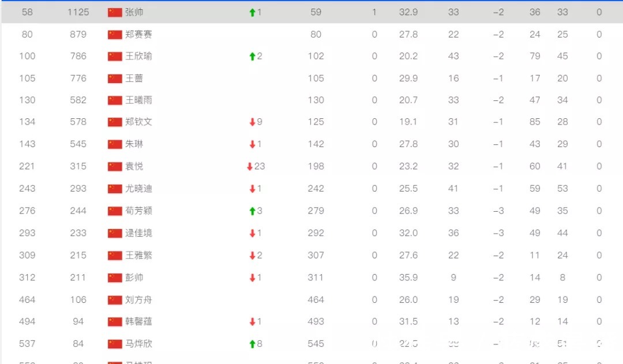The image size is (623, 364).
Task: Click red down arrow in 朱琳 row
Action: pyautogui.click(x=252, y=145)
